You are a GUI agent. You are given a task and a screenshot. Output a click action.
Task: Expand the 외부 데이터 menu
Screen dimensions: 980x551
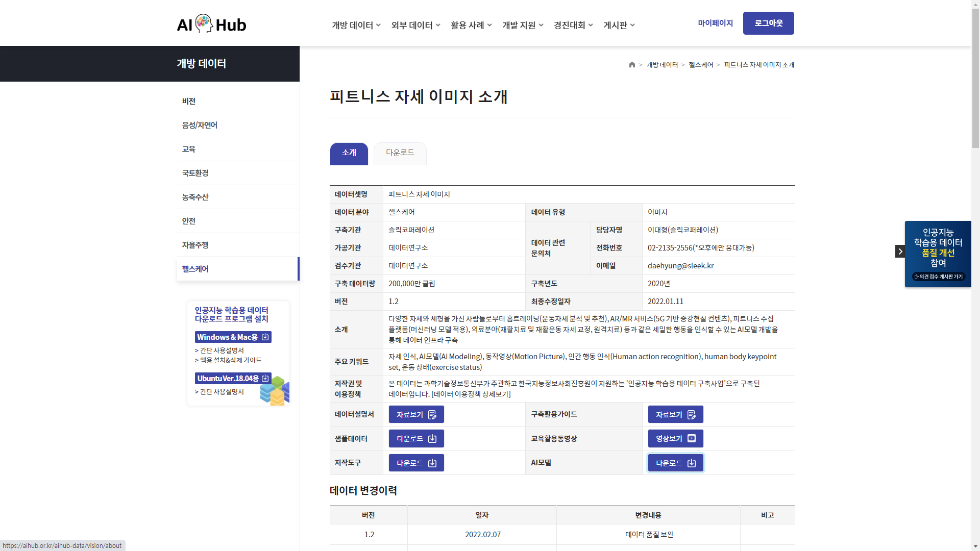point(415,25)
